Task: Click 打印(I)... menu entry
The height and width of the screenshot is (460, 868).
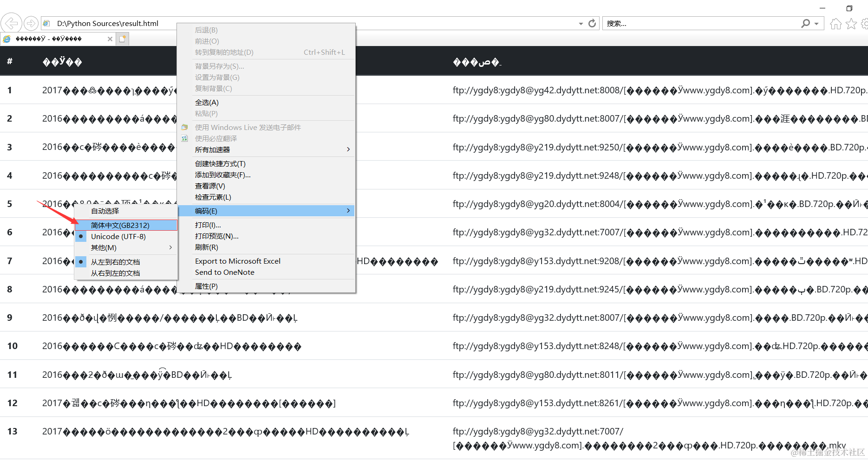Action: (x=266, y=225)
